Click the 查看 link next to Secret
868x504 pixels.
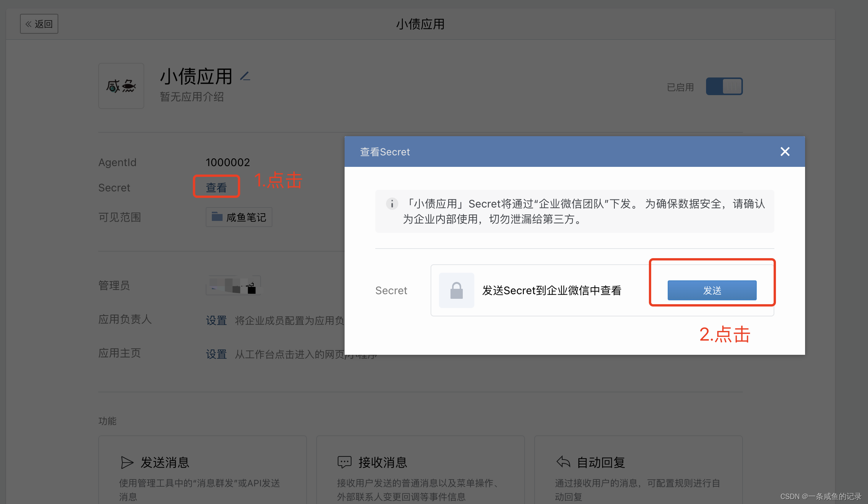click(216, 187)
